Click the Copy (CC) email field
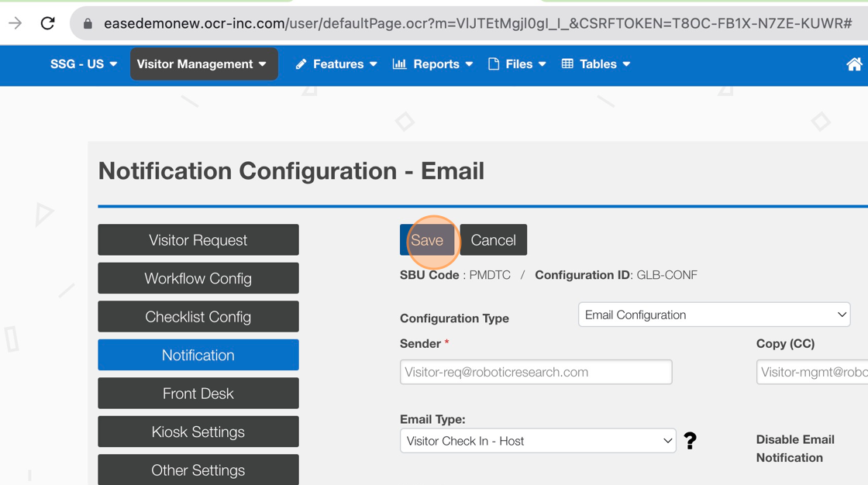 click(x=811, y=372)
